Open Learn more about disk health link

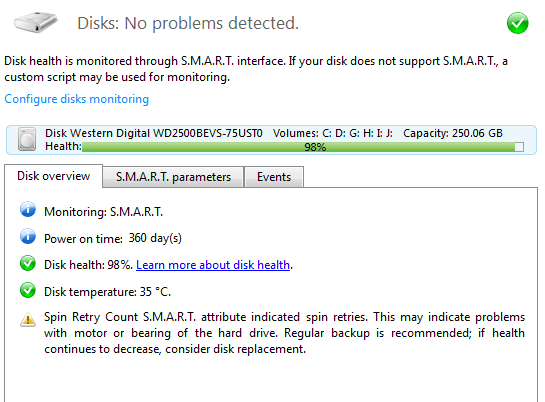(x=213, y=265)
